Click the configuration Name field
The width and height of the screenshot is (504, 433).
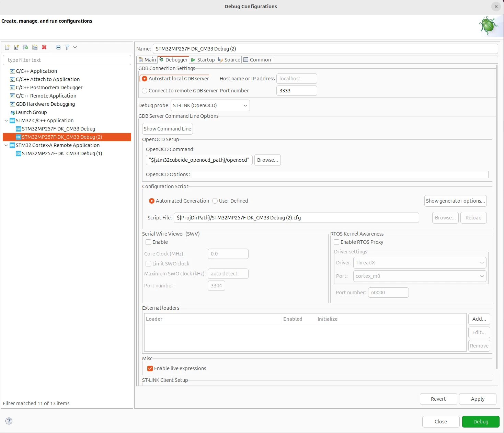(x=325, y=49)
